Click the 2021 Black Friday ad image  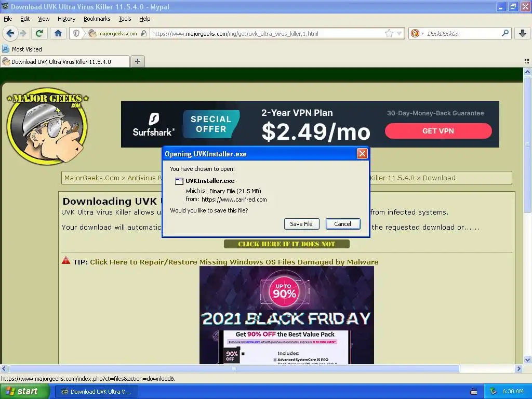(287, 315)
